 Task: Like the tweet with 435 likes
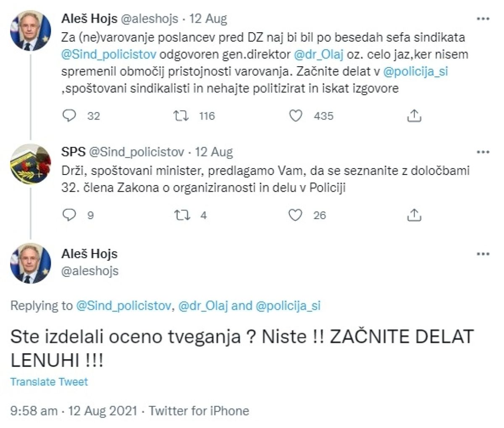(296, 115)
